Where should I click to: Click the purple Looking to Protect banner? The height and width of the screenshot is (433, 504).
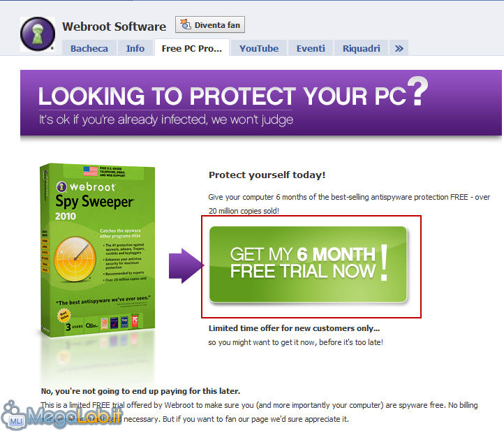[260, 103]
